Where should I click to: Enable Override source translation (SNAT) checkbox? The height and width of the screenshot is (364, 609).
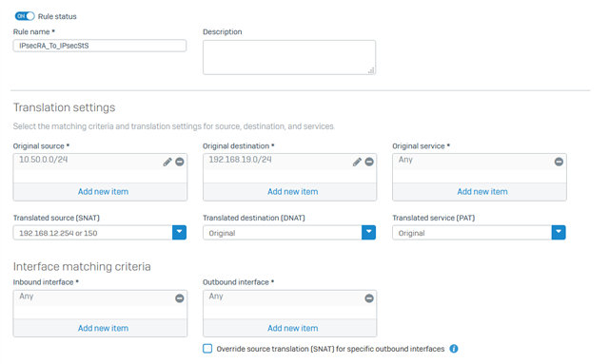tap(207, 349)
